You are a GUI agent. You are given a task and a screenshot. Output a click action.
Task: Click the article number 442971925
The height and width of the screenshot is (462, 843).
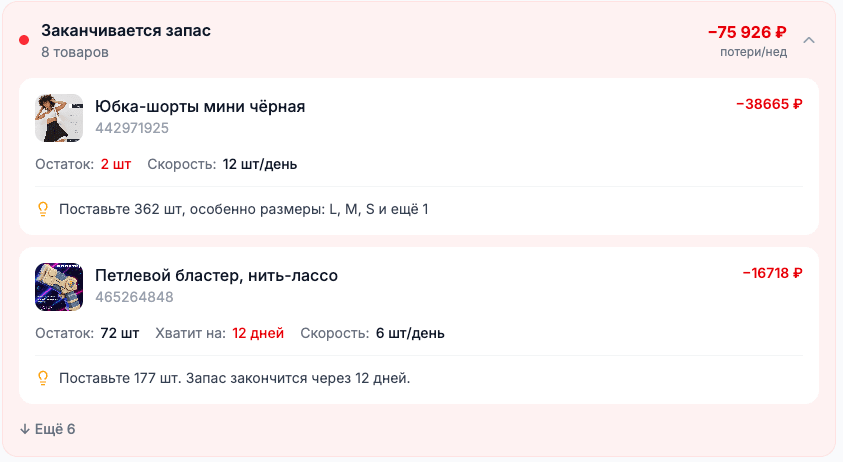(132, 128)
